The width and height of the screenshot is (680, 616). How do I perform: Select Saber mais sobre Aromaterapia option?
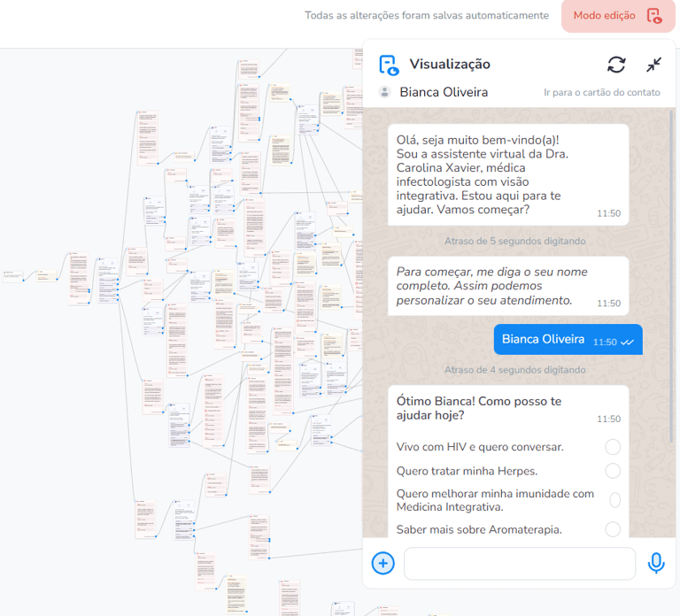(613, 529)
